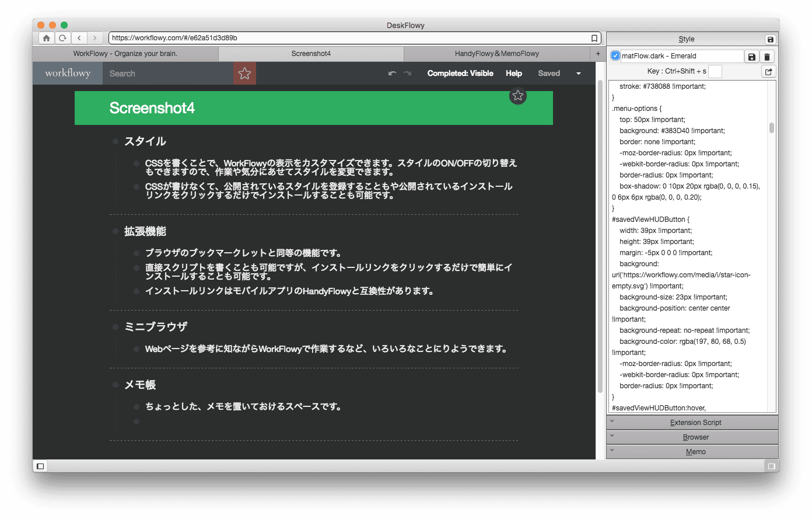The image size is (812, 519).
Task: Click bullet of ちょっとした、メモ item
Action: [x=136, y=407]
